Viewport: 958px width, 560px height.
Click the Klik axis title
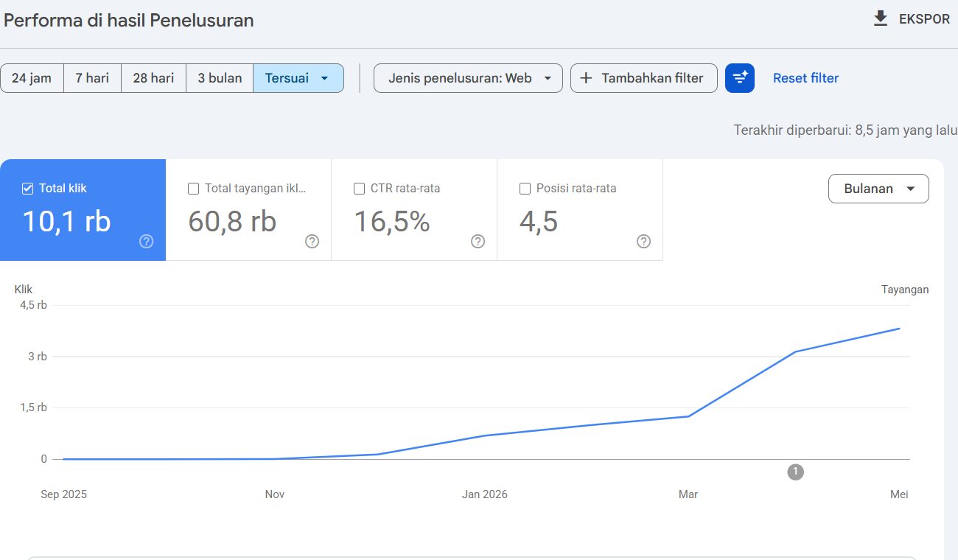pos(24,290)
